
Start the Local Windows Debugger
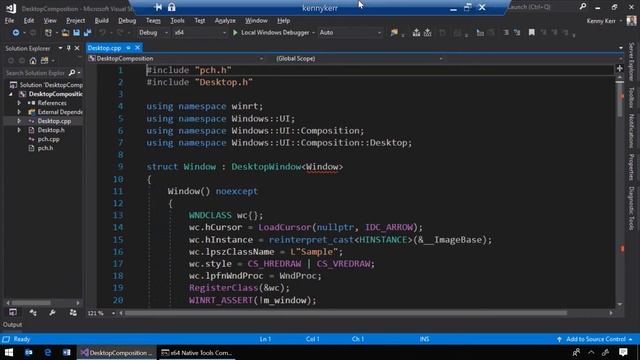click(271, 33)
